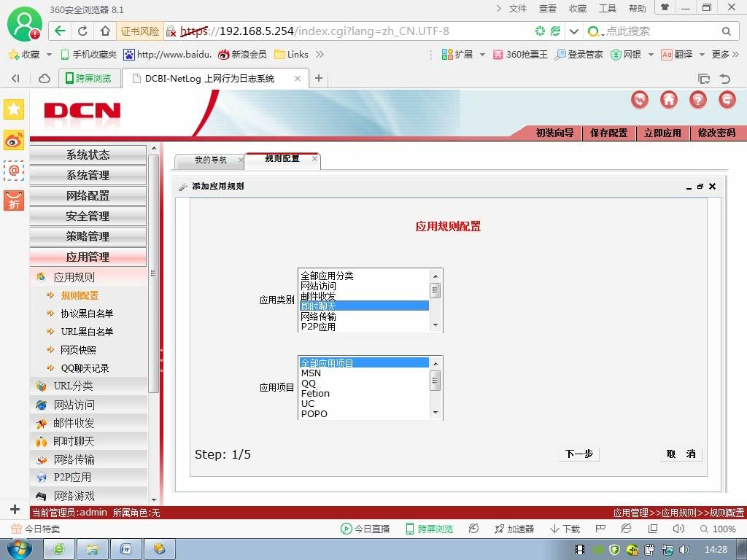Expand the 网络配置 menu section

click(88, 195)
